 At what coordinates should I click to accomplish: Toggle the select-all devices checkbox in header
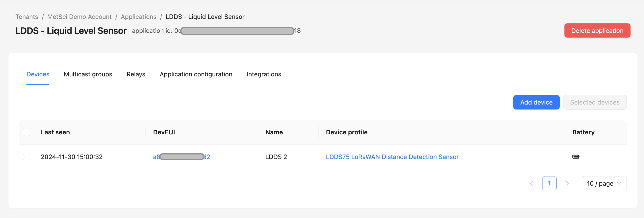click(x=26, y=132)
